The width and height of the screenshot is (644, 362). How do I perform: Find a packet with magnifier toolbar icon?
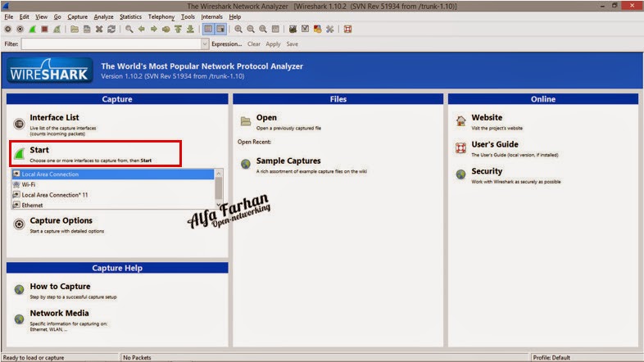pyautogui.click(x=129, y=29)
